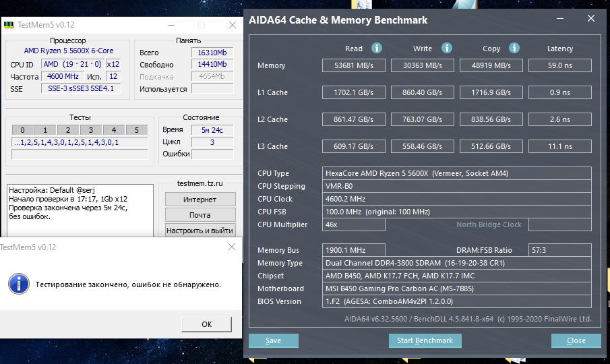Click the BIOS Version value 1.F2
Screen dimensions: 610x364
pos(457,301)
